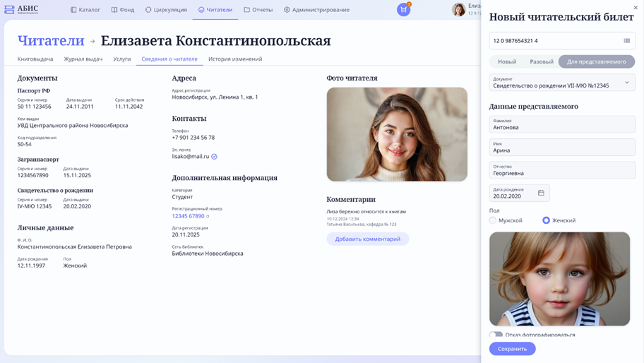Screen dimensions: 644x363
Task: Select the Женский gender radio button
Action: [546, 220]
